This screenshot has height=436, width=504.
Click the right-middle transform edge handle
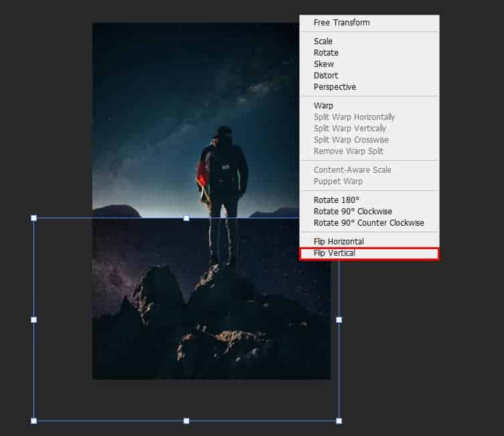339,320
